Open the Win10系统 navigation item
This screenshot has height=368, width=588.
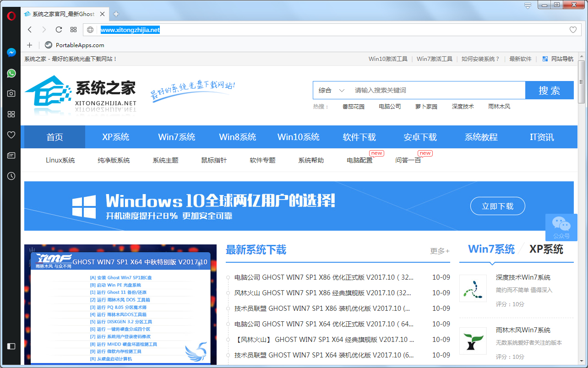point(299,137)
